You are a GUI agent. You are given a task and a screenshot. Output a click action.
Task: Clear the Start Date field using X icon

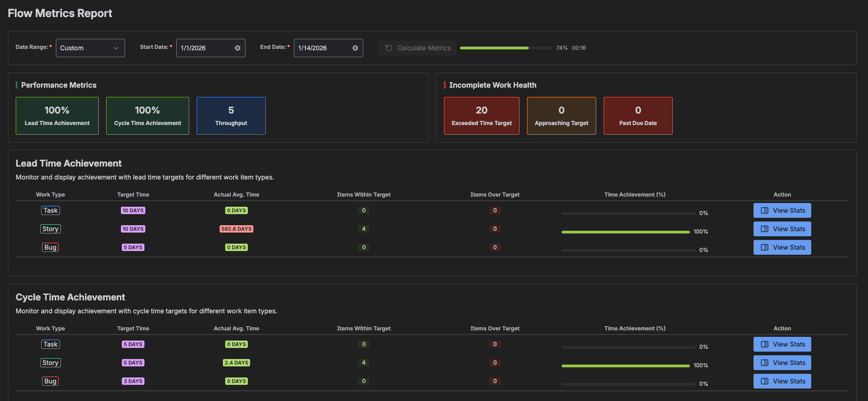pyautogui.click(x=238, y=48)
